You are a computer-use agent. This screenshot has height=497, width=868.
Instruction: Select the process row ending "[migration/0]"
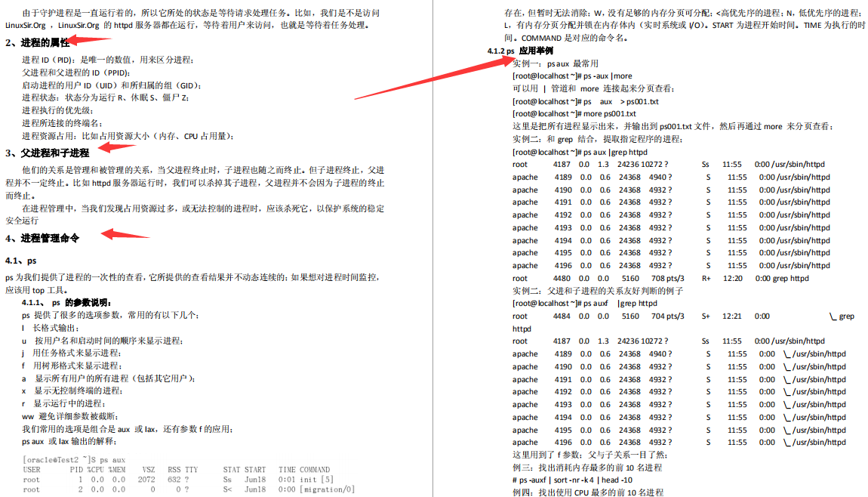pos(189,489)
